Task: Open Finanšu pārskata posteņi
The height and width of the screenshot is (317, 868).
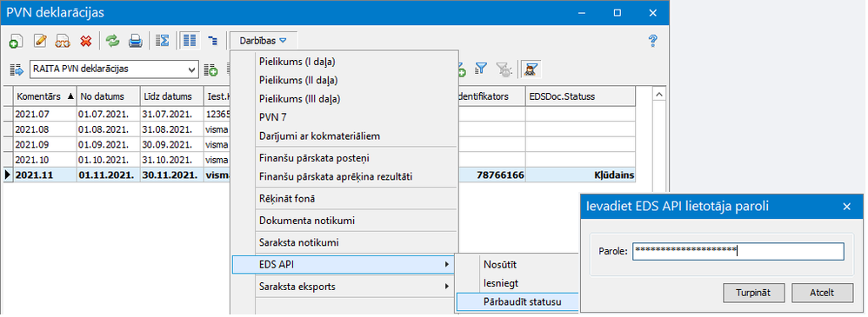Action: (314, 158)
